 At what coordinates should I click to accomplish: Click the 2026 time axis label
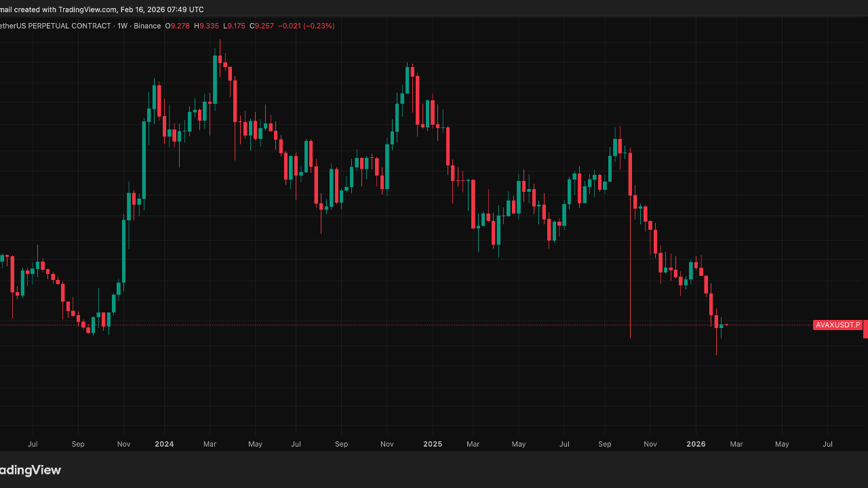tap(696, 445)
